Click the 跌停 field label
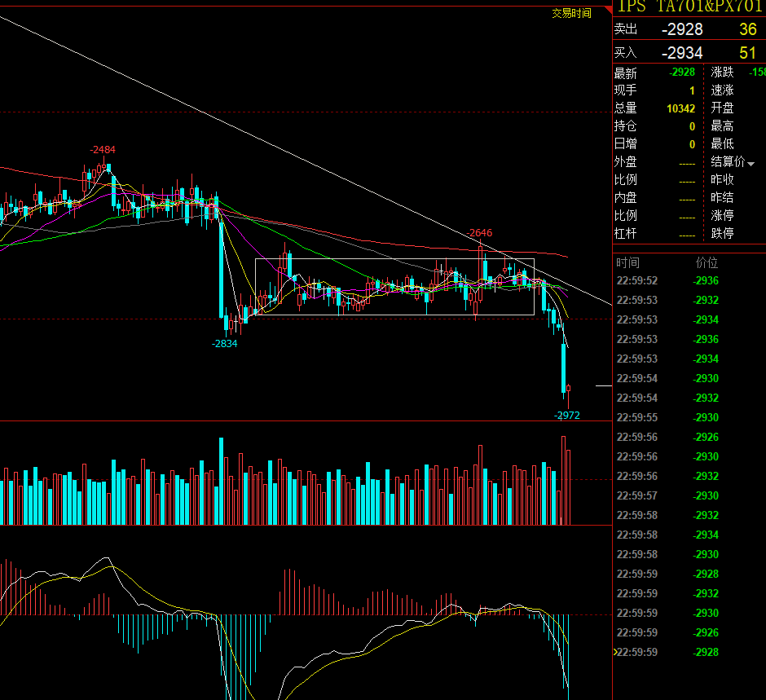Image resolution: width=766 pixels, height=700 pixels. pos(723,234)
